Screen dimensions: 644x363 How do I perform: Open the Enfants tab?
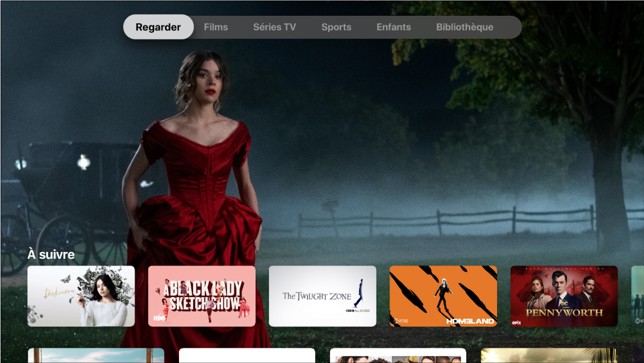click(393, 27)
